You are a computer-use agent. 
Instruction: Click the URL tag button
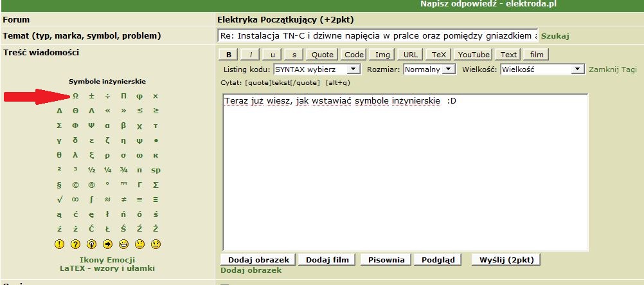(x=410, y=54)
